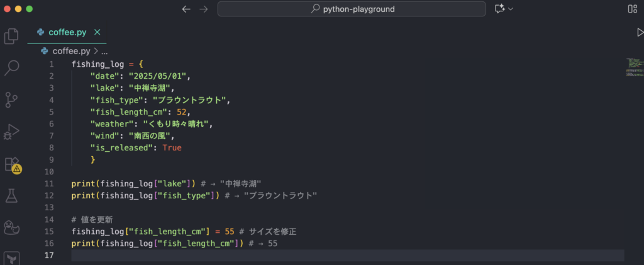Open the Copilot chat icon
The width and height of the screenshot is (644, 265).
point(500,9)
